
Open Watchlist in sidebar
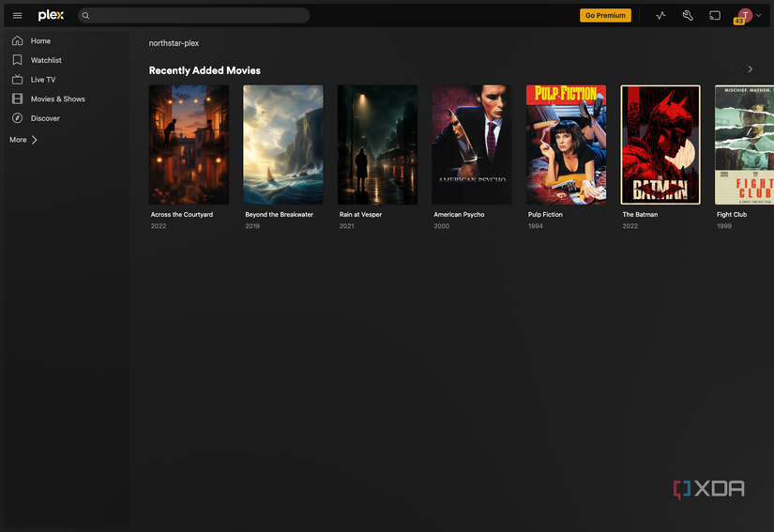46,60
